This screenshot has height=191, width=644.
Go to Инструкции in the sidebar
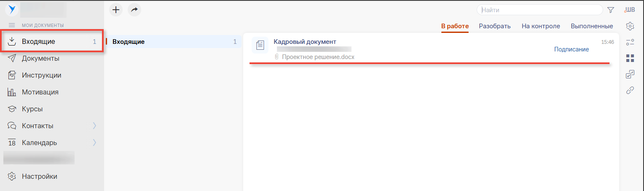pyautogui.click(x=41, y=75)
